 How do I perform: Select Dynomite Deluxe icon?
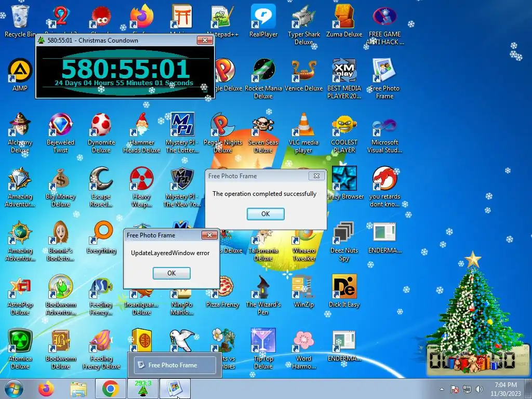pos(101,132)
